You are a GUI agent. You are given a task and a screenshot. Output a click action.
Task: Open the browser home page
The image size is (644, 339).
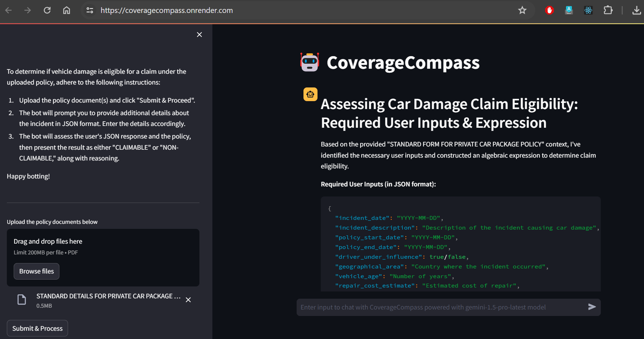(67, 10)
